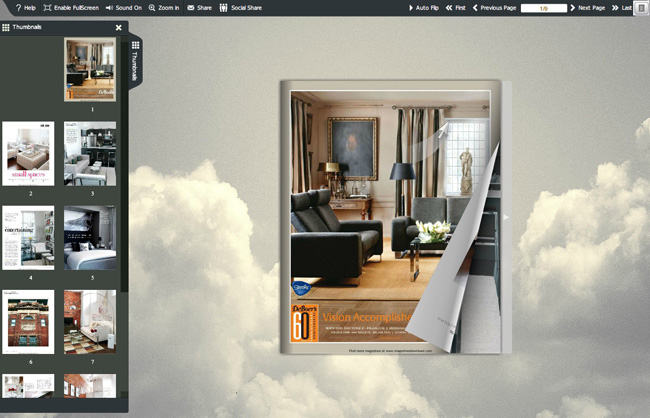Select page 7 thumbnail
This screenshot has width=650, height=418.
[x=90, y=322]
